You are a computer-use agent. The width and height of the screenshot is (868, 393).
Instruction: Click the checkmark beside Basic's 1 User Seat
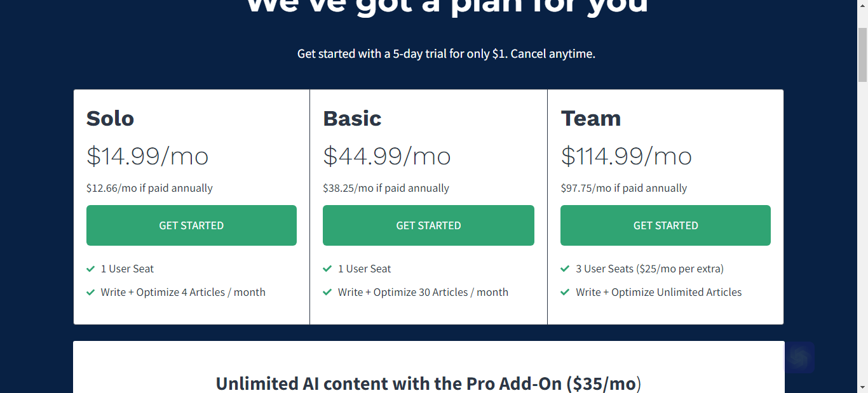click(x=327, y=269)
